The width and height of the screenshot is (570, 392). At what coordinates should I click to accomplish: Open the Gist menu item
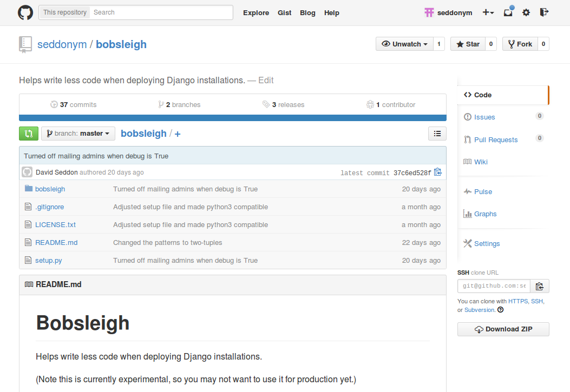[x=284, y=12]
